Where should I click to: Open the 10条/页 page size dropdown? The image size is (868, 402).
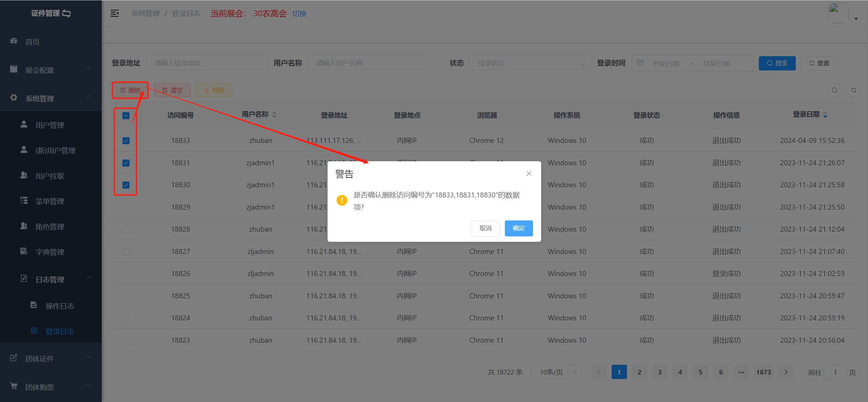pyautogui.click(x=555, y=372)
